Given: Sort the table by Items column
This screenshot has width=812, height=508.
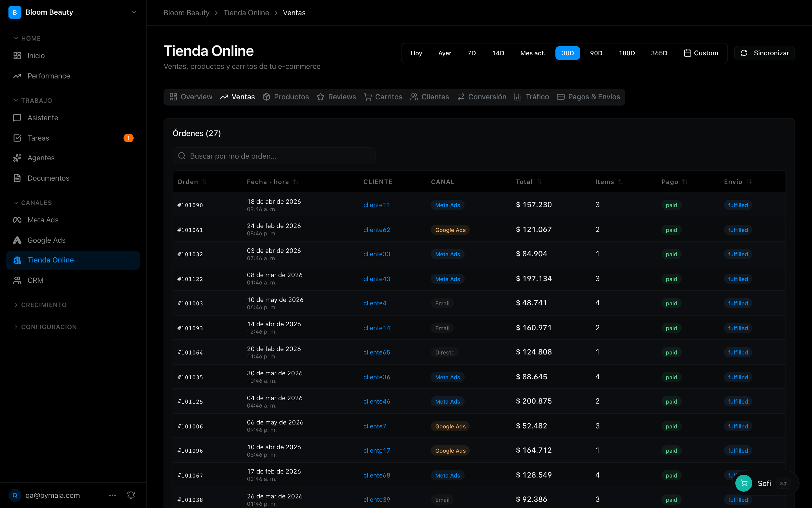Looking at the screenshot, I should click(x=609, y=182).
